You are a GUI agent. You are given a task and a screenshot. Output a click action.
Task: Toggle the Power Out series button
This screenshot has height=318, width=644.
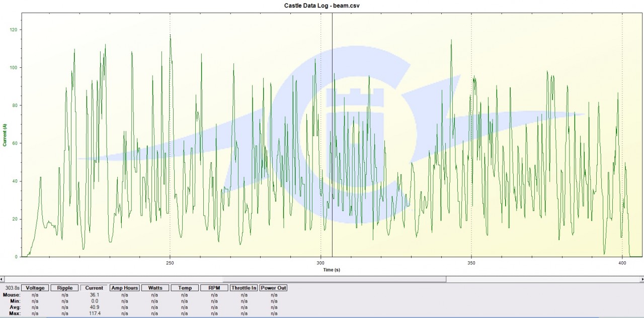pos(274,288)
